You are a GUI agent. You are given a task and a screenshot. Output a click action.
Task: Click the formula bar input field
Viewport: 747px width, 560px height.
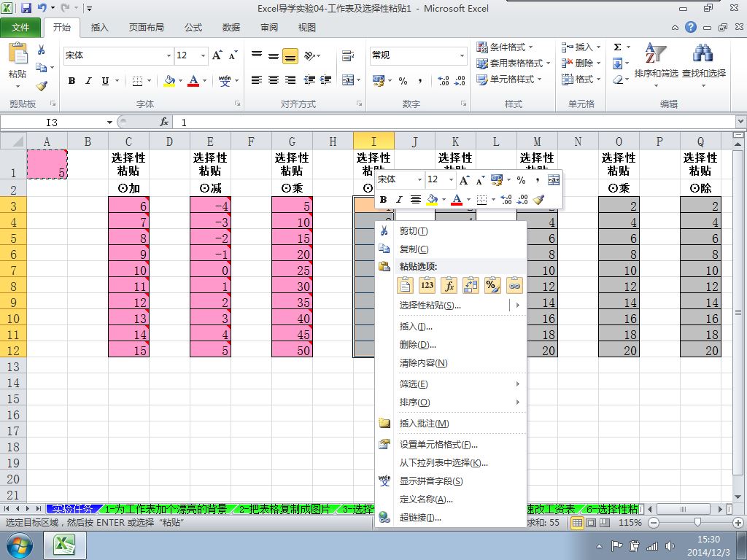pos(452,122)
